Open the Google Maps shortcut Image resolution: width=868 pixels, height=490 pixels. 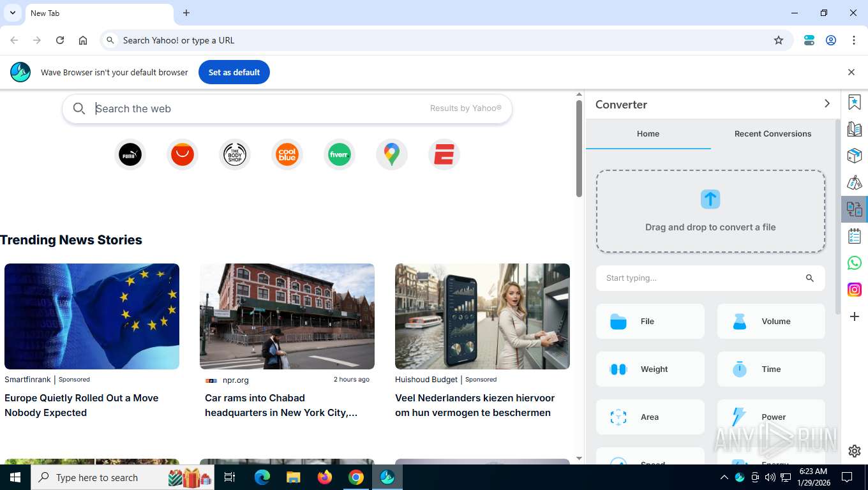(392, 154)
